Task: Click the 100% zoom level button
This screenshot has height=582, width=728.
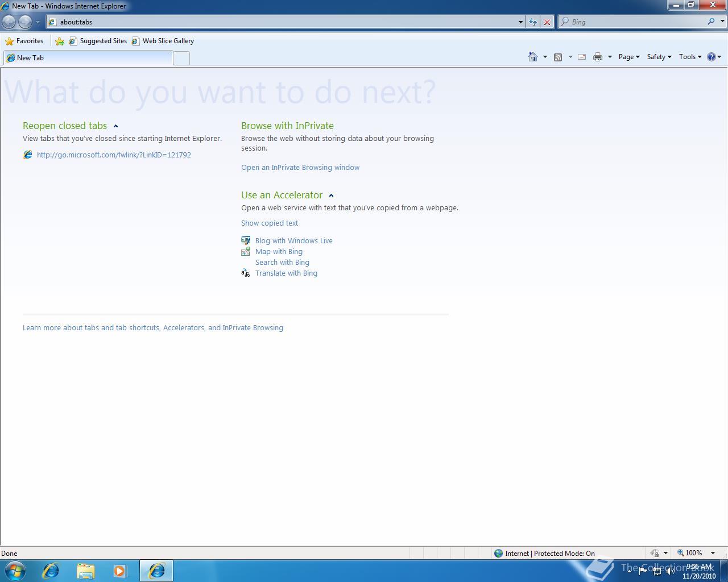Action: pyautogui.click(x=690, y=552)
